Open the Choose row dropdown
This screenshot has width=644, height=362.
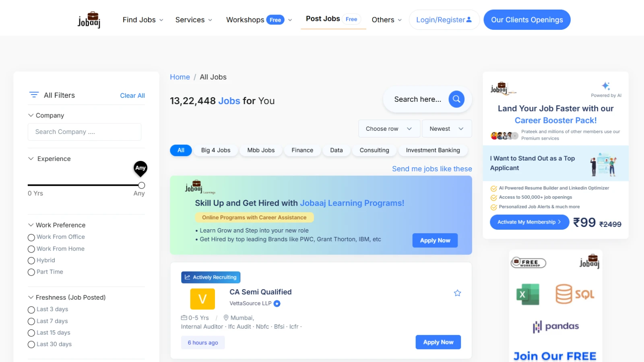389,129
